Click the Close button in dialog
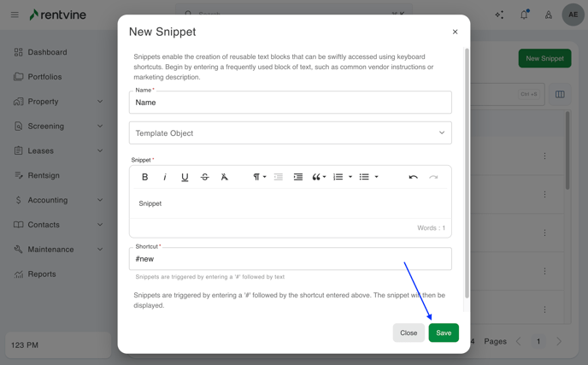588x365 pixels. pos(409,333)
